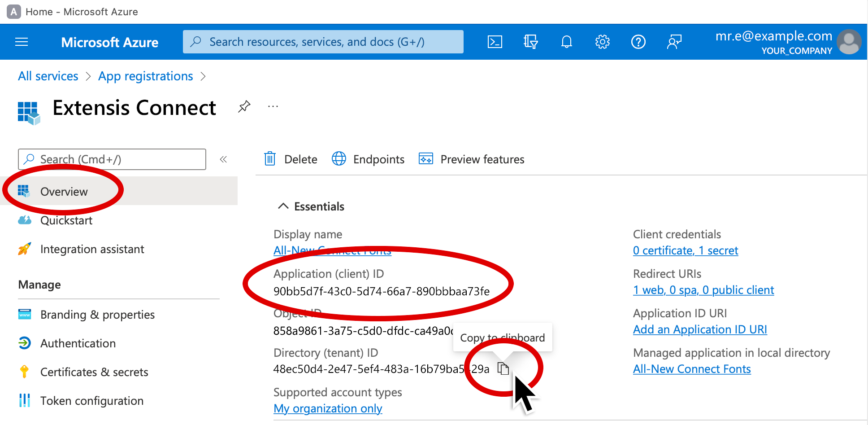The width and height of the screenshot is (868, 425).
Task: Open Cloud Shell from the header
Action: (495, 42)
